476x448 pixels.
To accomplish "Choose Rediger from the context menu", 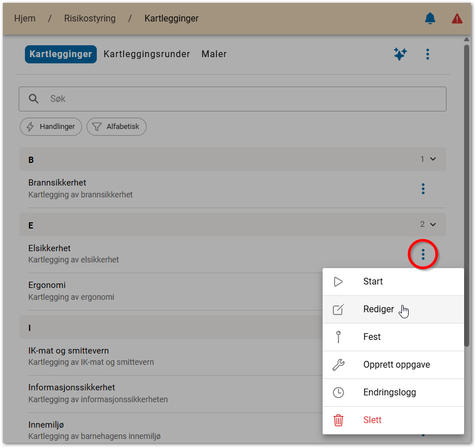I will (x=378, y=309).
